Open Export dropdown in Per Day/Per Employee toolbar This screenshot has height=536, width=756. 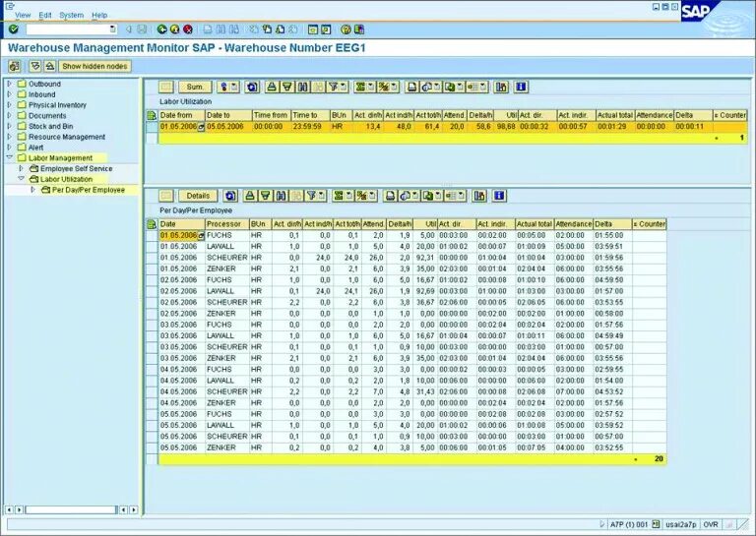439,196
